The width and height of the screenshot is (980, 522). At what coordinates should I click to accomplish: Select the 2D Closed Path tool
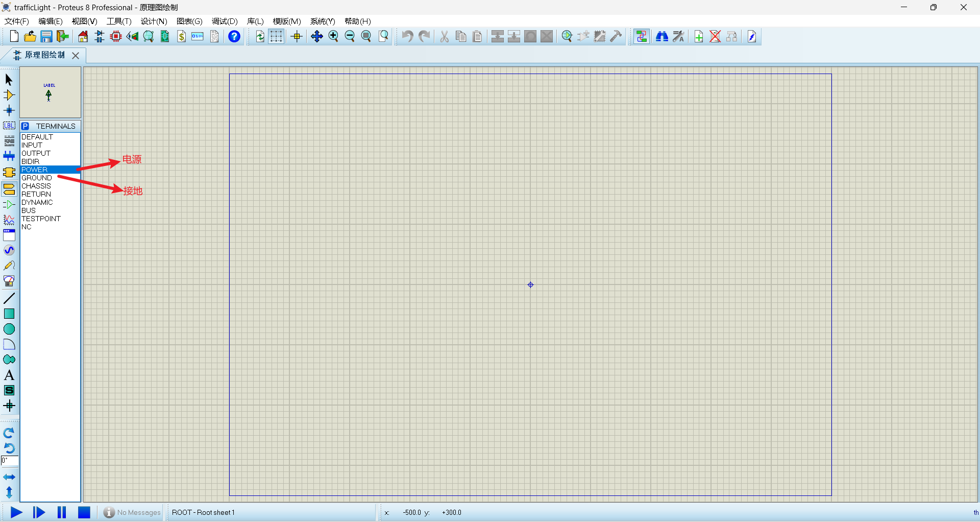[x=9, y=360]
